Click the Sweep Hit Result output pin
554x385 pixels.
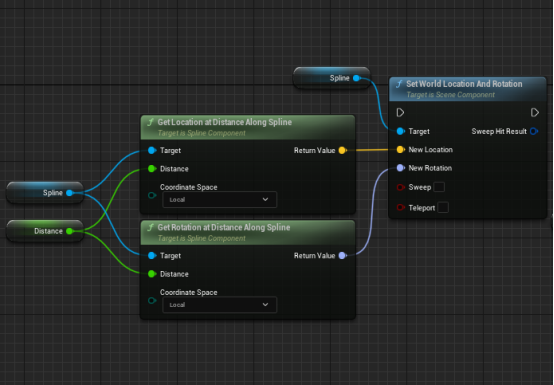pos(534,131)
